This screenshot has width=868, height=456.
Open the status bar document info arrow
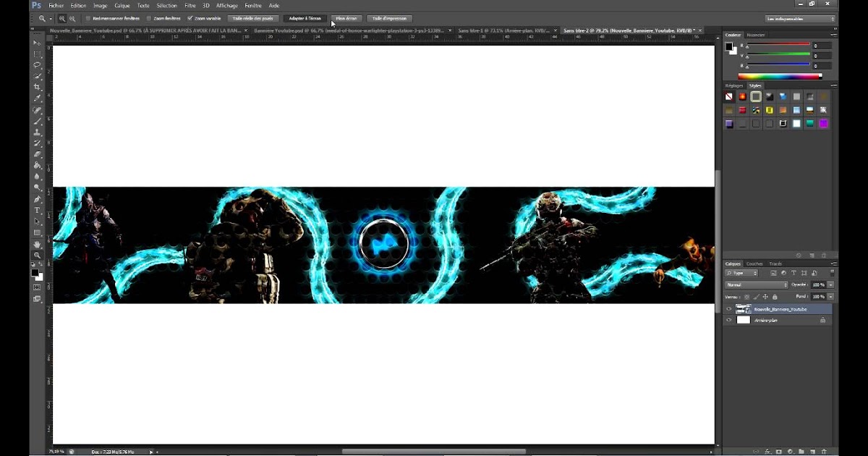tap(151, 452)
